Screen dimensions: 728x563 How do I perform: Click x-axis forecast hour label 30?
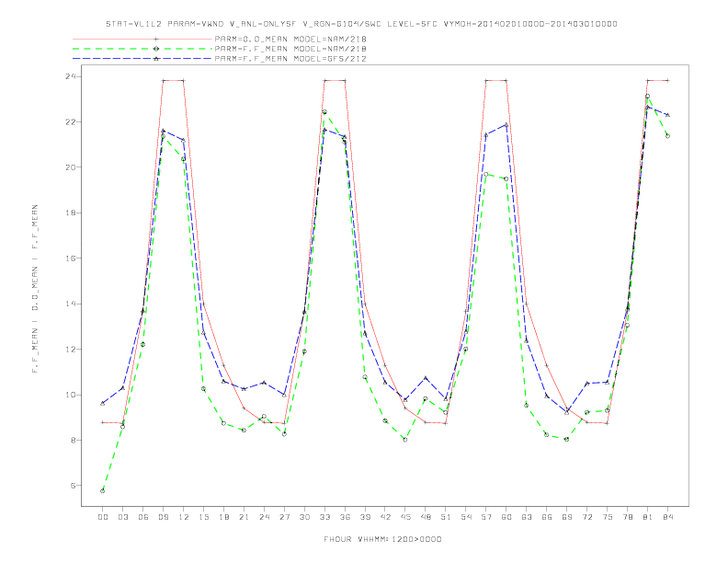pos(304,517)
